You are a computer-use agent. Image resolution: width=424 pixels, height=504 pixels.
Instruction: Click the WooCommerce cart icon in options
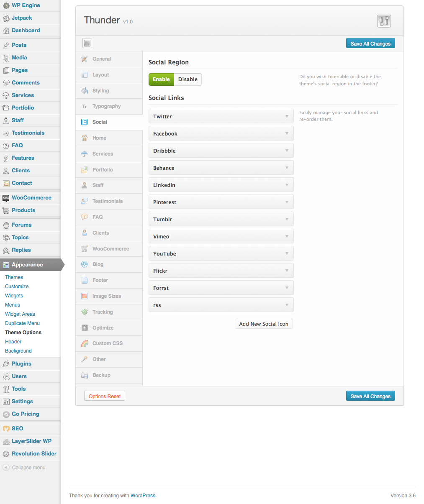coord(85,249)
